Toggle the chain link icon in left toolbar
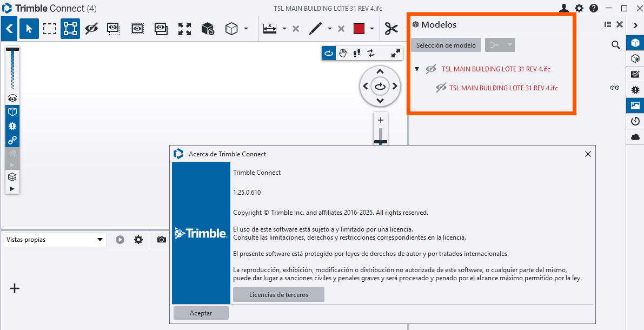The image size is (644, 330). coord(12,140)
